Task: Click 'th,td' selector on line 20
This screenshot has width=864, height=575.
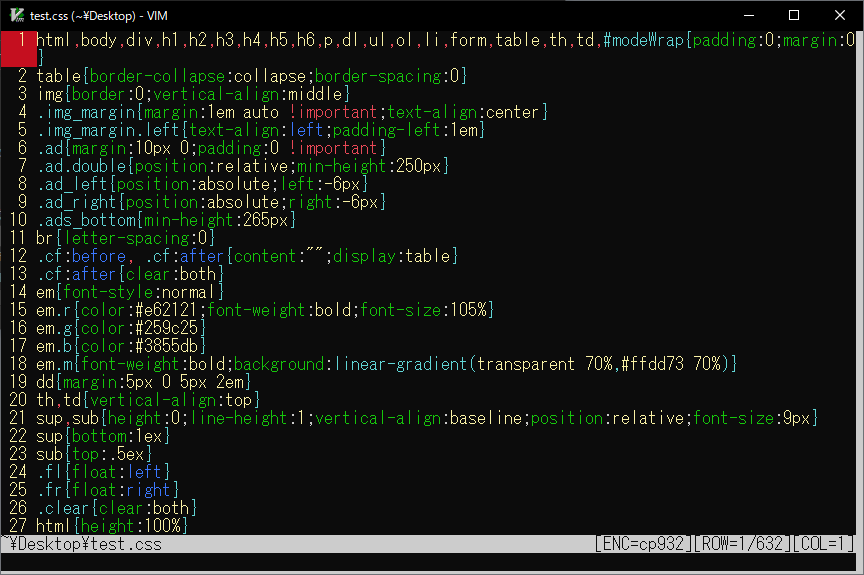Action: [58, 400]
